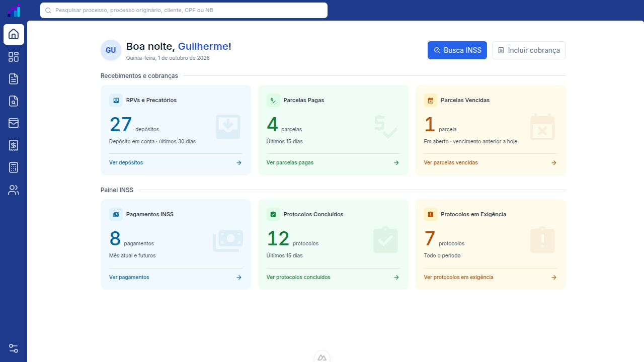644x362 pixels.
Task: Click the 'Parcelas Vencidas' card title
Action: pos(465,100)
